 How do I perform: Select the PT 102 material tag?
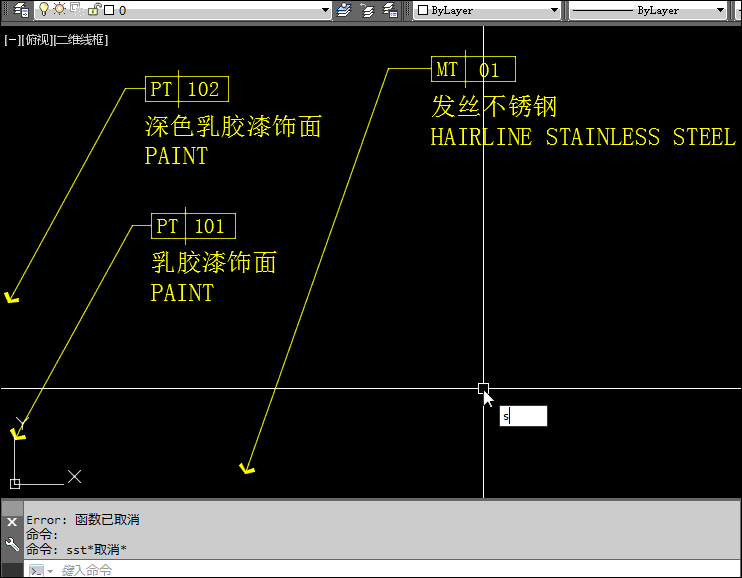click(186, 89)
